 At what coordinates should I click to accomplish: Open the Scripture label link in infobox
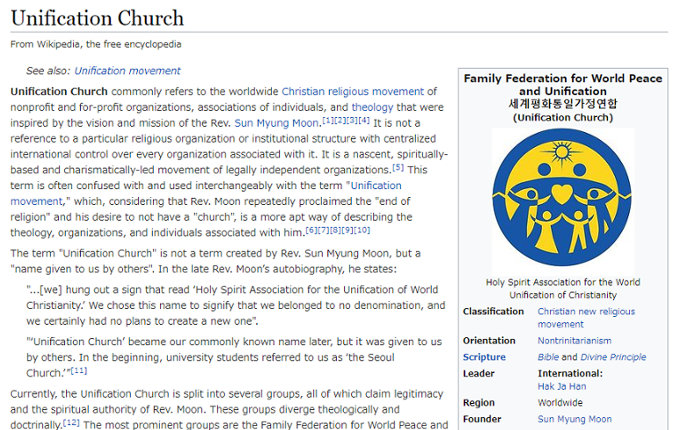click(x=484, y=357)
